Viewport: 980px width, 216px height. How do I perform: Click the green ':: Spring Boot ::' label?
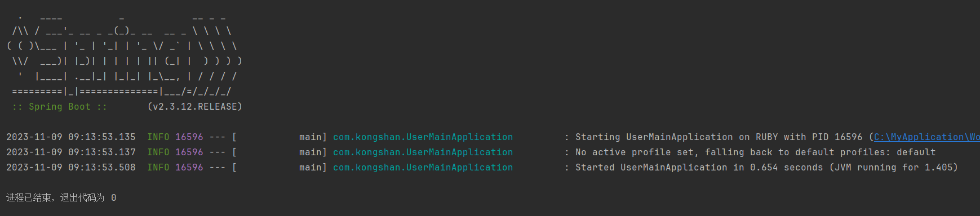(60, 107)
